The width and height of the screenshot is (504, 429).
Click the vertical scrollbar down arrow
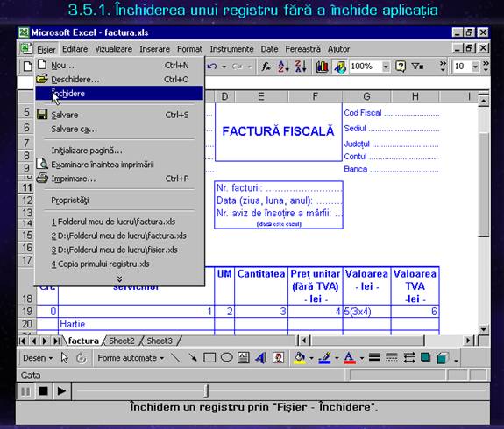(484, 329)
